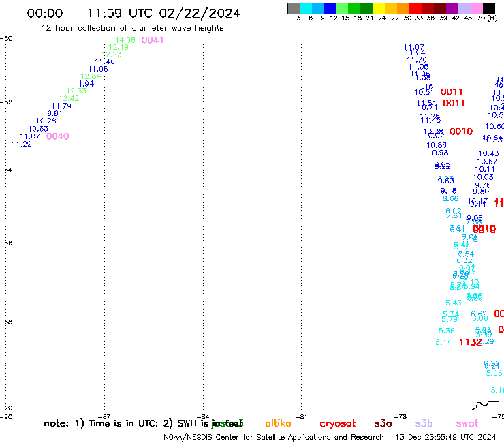Screen dimensions: 504x443
Task: Select the yellow swatch in the wave height legend
Action: click(379, 9)
